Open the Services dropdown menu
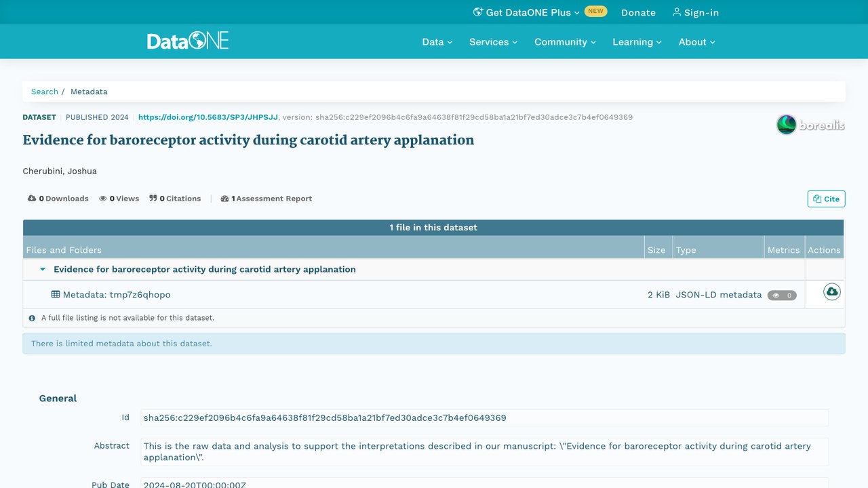The height and width of the screenshot is (488, 868). click(493, 42)
